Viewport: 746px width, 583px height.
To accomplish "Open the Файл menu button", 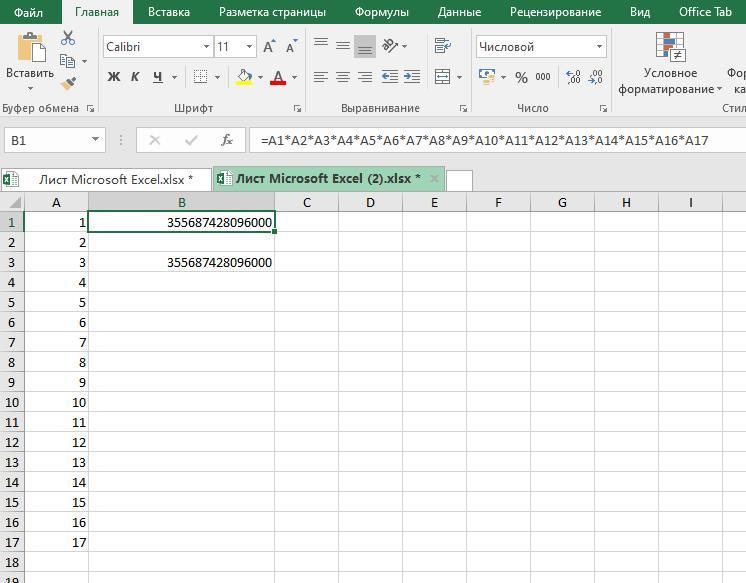I will click(29, 12).
